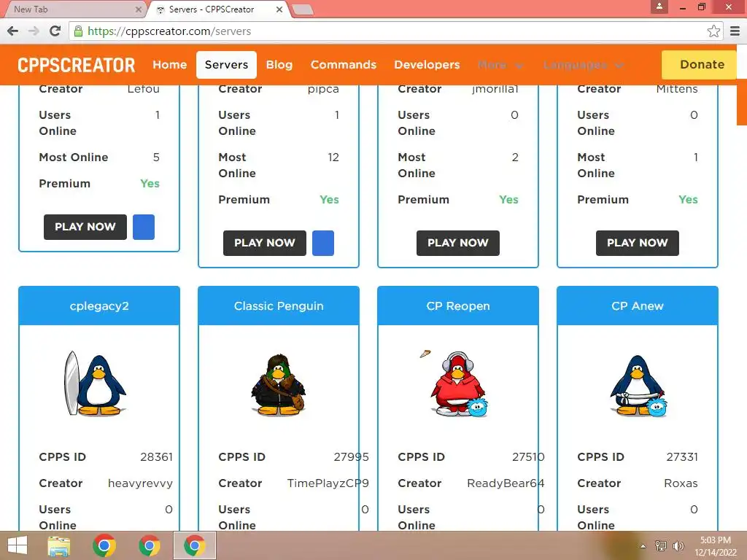
Task: Open File Explorer from the taskbar
Action: pos(59,545)
